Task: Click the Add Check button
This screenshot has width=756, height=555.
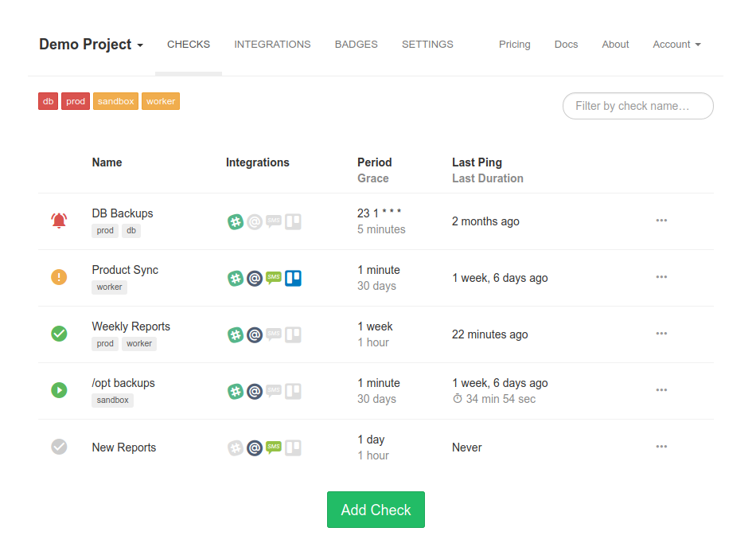Action: click(376, 510)
